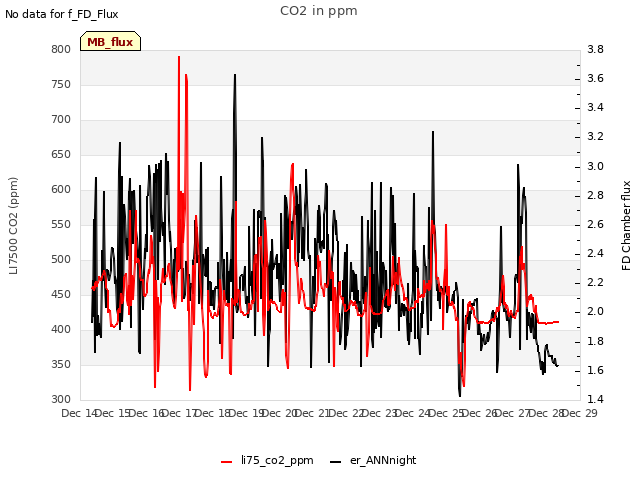Click the 1.6 tick on right axis
The image size is (640, 480).
pos(596,370)
